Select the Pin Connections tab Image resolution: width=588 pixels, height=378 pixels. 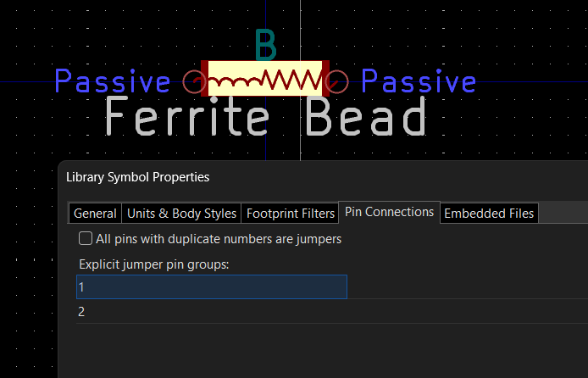(x=389, y=212)
